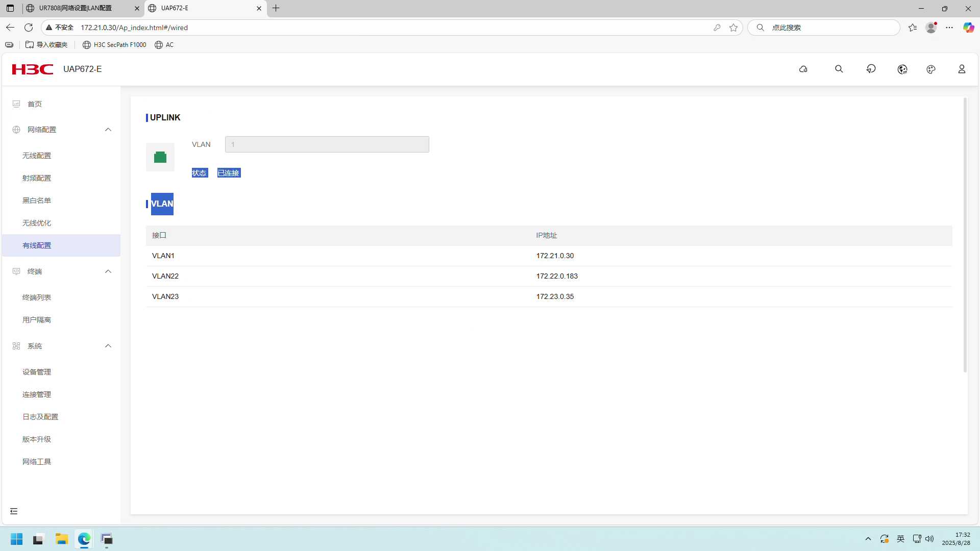Open 无线配置 in the sidebar
Image resolution: width=980 pixels, height=551 pixels.
37,156
